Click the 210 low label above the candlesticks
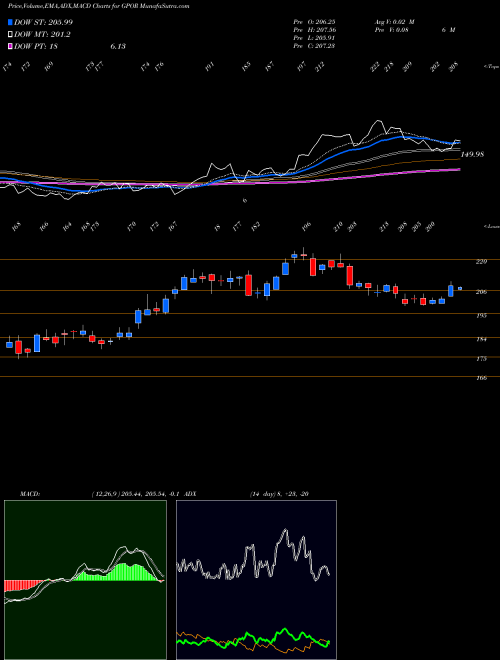This screenshot has width=500, height=660. click(338, 226)
